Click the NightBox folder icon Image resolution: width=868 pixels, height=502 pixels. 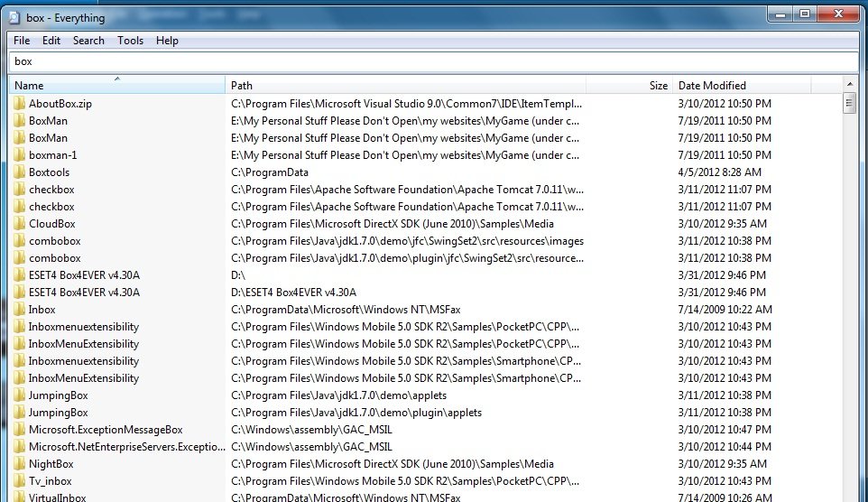(19, 464)
